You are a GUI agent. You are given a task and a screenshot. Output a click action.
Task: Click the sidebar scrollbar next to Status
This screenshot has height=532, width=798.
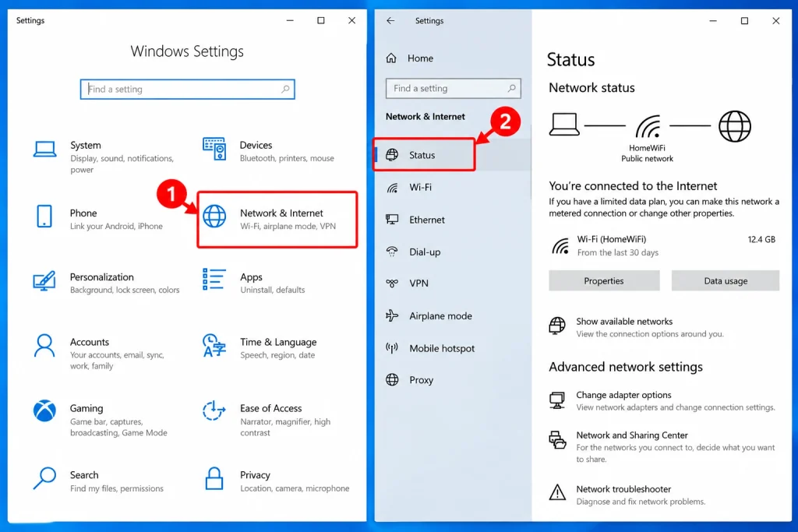[530, 160]
